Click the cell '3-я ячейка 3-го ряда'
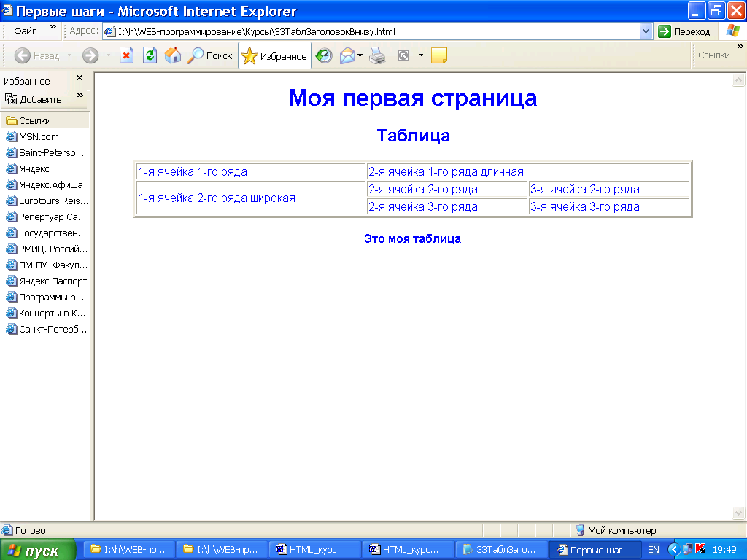747x560 pixels. pyautogui.click(x=609, y=207)
